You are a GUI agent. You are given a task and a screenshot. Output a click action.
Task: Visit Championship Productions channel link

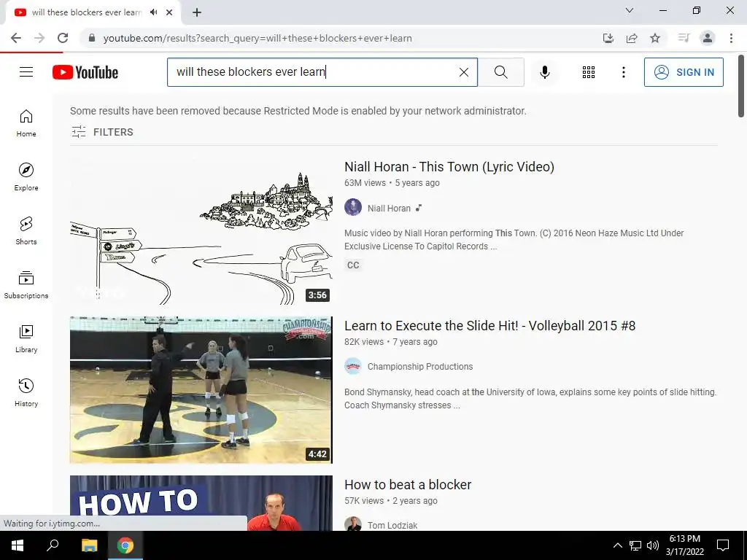[420, 367]
